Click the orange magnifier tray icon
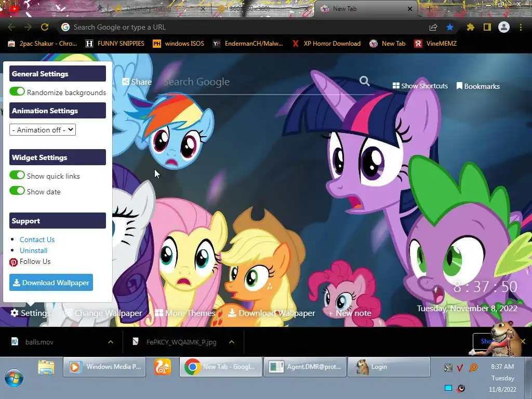532x399 pixels. 473,367
